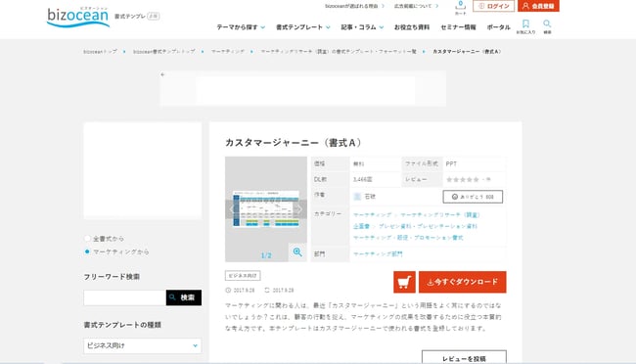Expand the テーマから探す menu
The height and width of the screenshot is (364, 636).
[x=241, y=27]
